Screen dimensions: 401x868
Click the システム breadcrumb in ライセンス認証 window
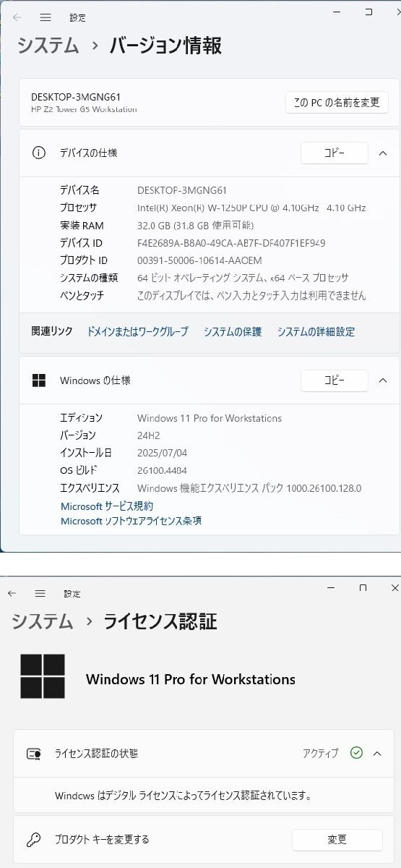click(42, 621)
